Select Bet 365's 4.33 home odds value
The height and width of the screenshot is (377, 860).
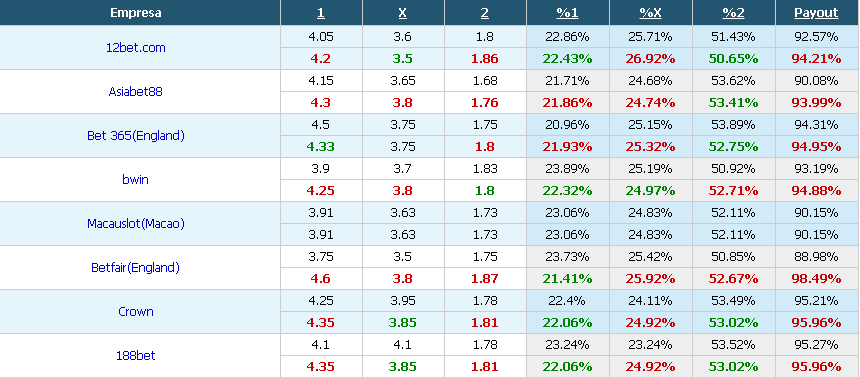(321, 147)
